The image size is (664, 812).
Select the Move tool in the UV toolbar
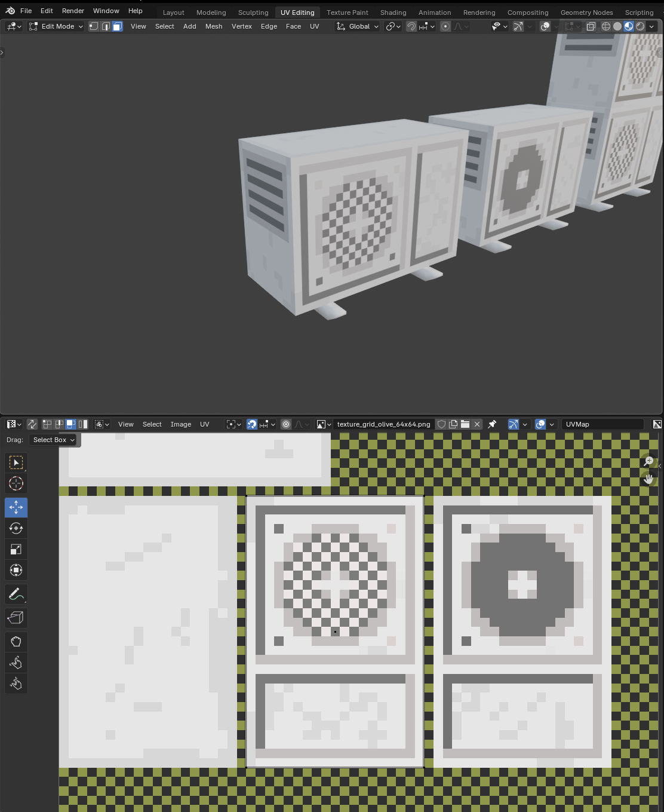point(16,507)
